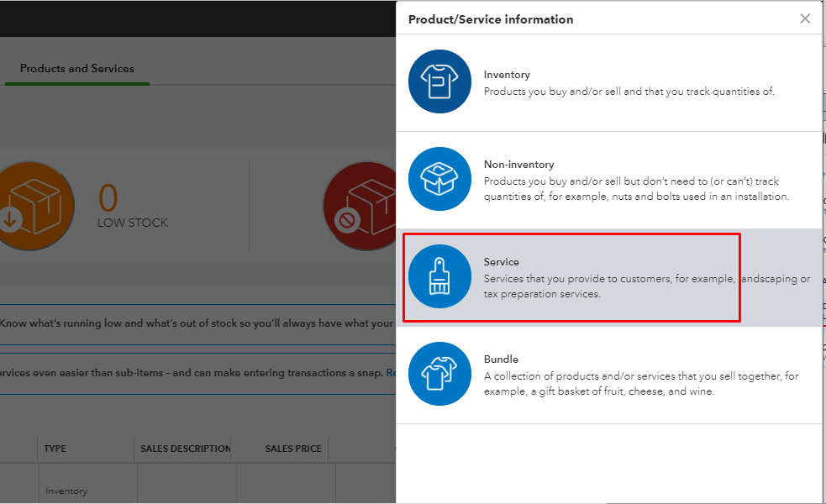Screen dimensions: 826x504
Task: Click the Service description about landscaping
Action: pos(647,286)
